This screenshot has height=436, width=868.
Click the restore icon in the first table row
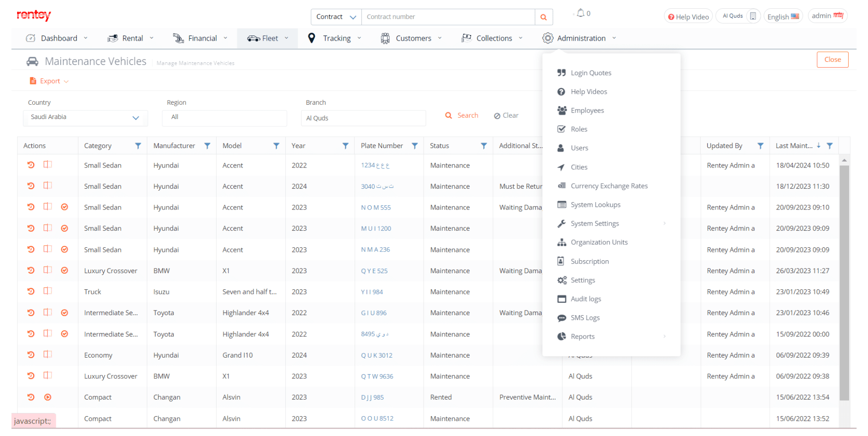(x=31, y=165)
